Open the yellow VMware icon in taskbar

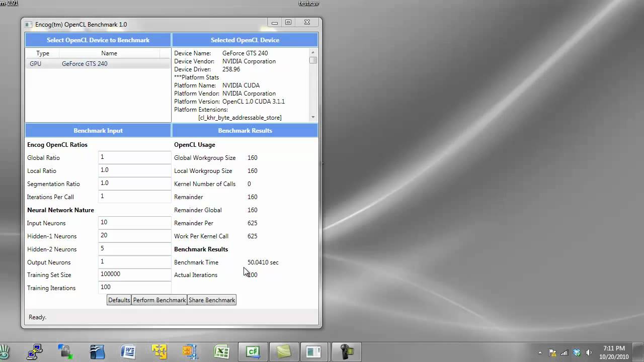coord(159,351)
